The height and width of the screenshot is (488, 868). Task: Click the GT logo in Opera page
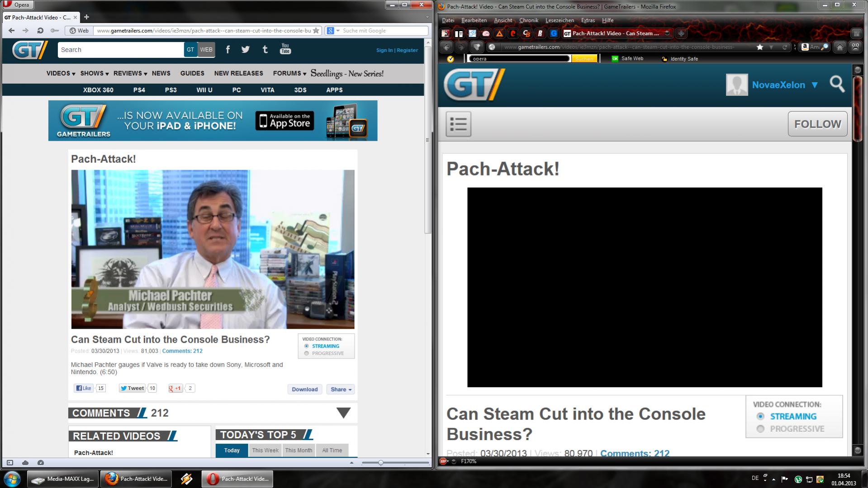coord(30,50)
